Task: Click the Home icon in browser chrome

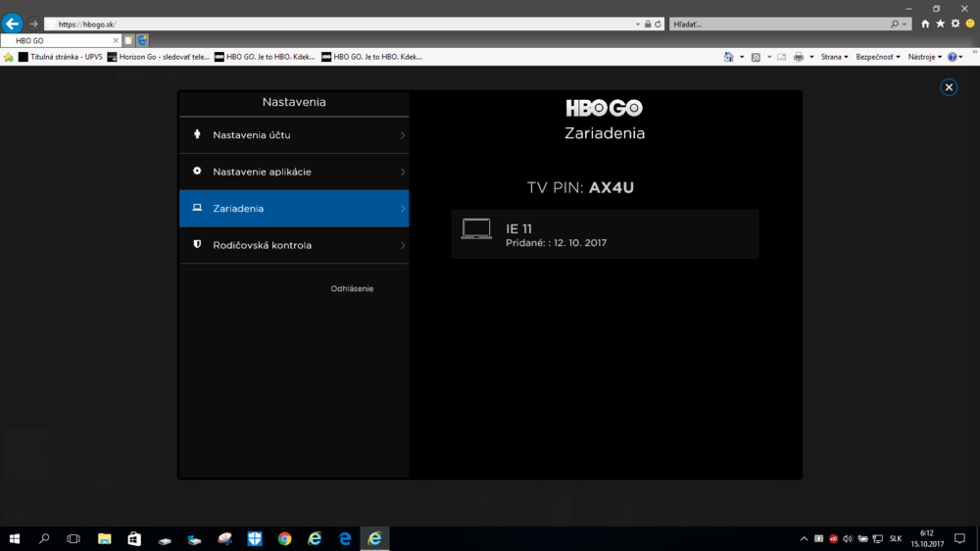Action: pyautogui.click(x=925, y=24)
